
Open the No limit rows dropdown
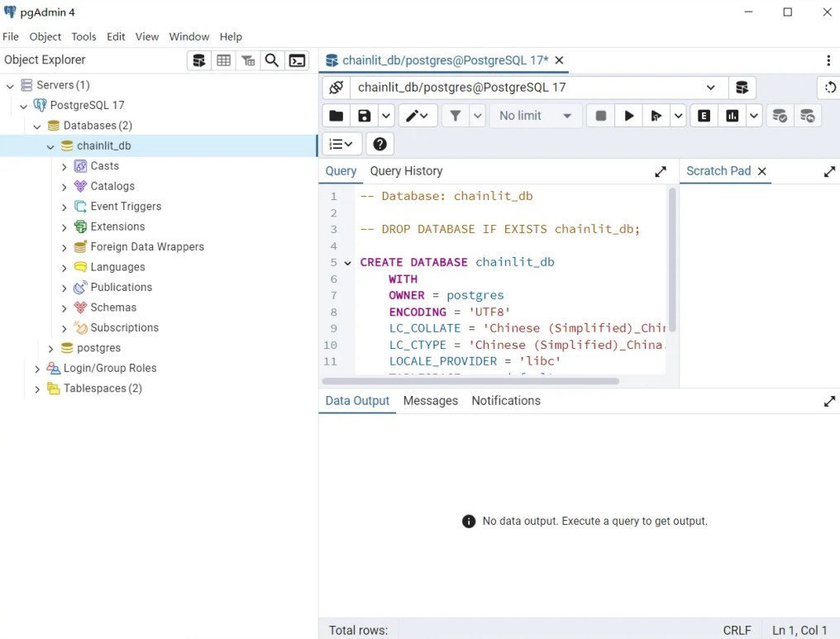(536, 116)
